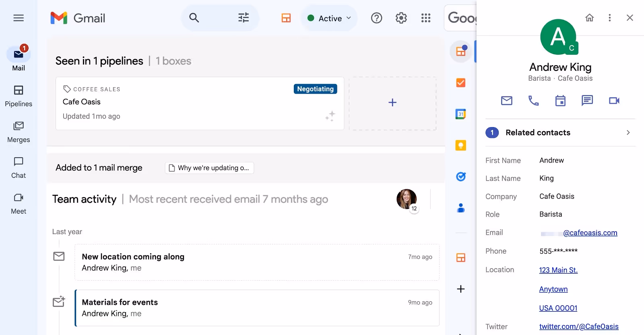The width and height of the screenshot is (644, 335).
Task: Open the Google apps grid
Action: 426,18
